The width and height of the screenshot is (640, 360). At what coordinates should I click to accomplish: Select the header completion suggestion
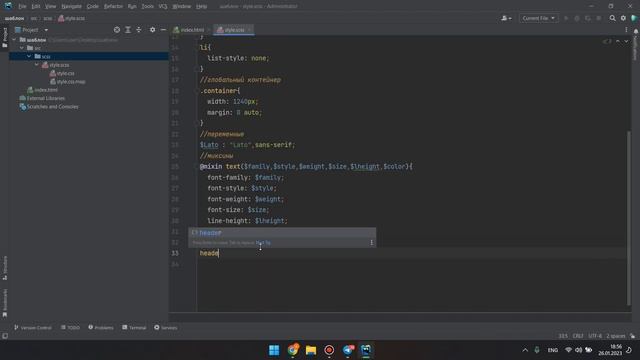282,233
